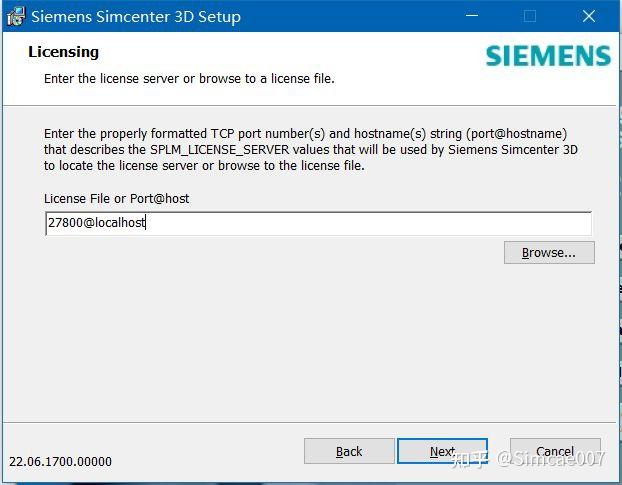
Task: Click the Licensing heading
Action: pos(63,52)
